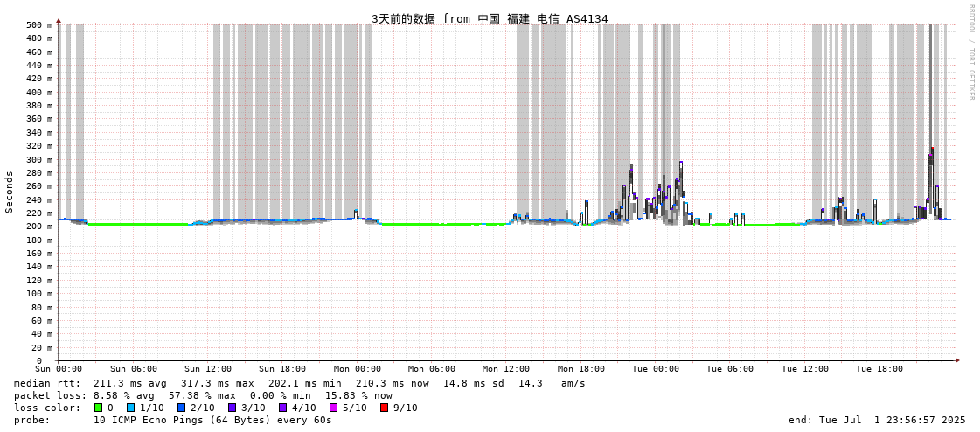Click the '200 m' y-axis value

point(40,226)
